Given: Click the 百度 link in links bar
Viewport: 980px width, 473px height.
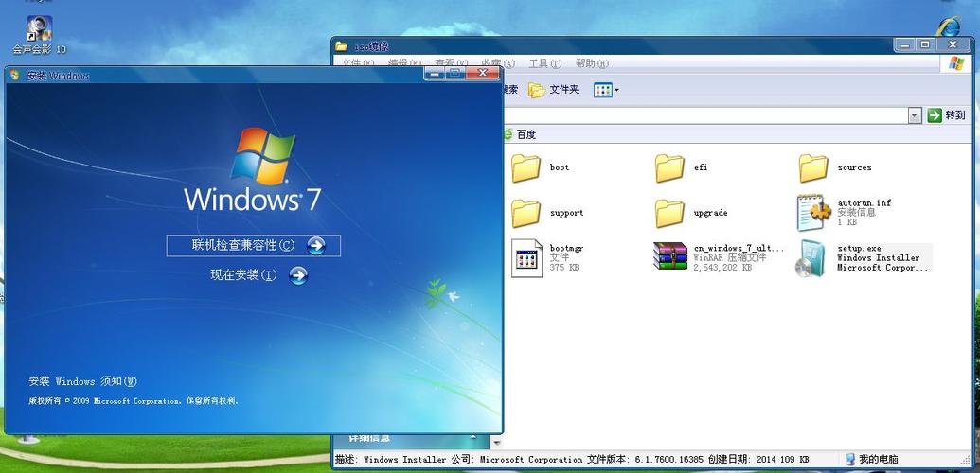Looking at the screenshot, I should point(520,134).
